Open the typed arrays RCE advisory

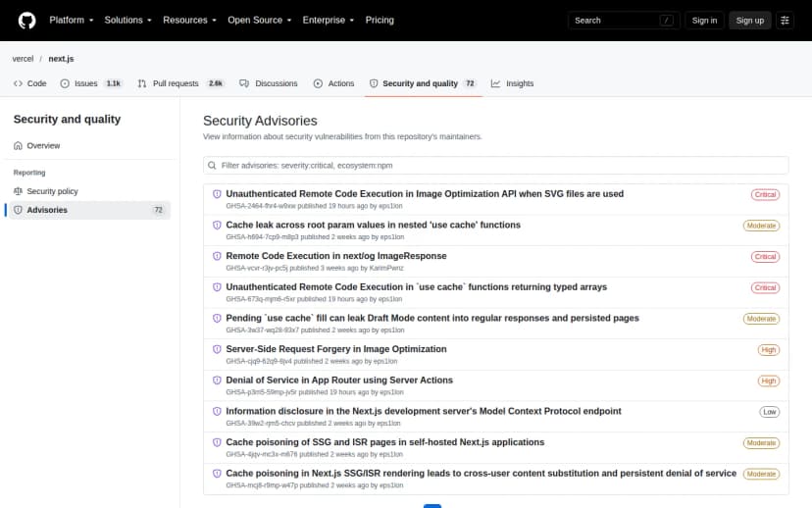417,287
